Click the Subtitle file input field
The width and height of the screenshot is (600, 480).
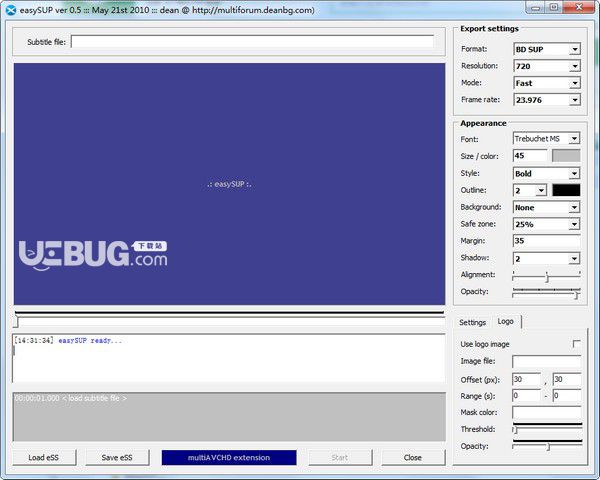(252, 42)
